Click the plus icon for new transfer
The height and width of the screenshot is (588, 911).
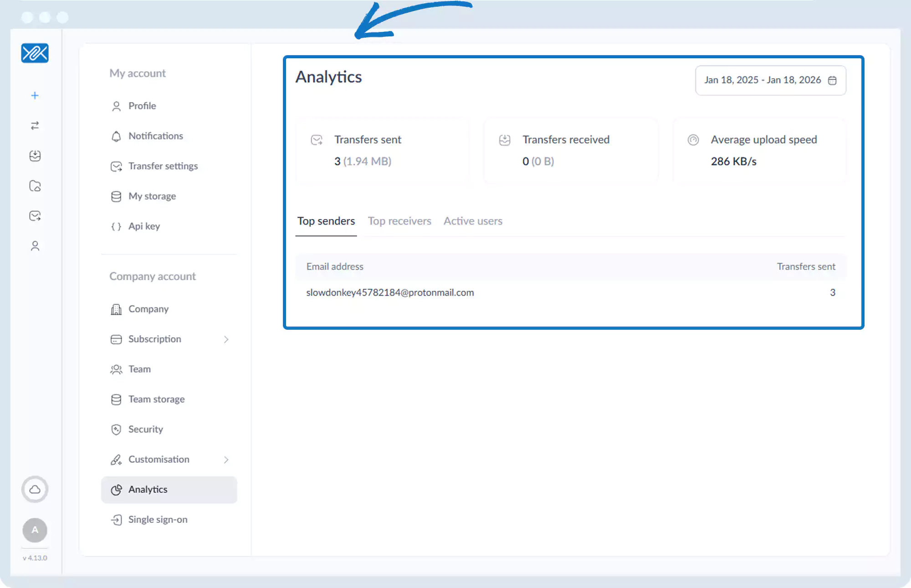coord(35,96)
